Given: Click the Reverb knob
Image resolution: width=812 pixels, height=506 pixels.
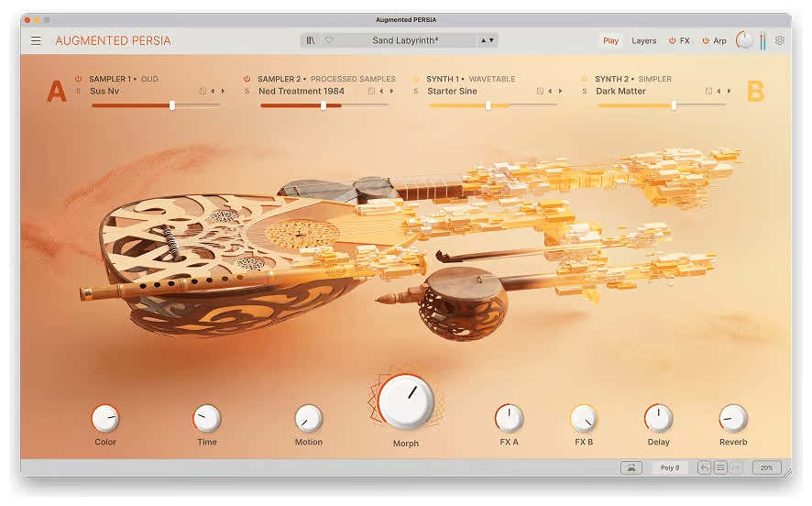Looking at the screenshot, I should pos(733,419).
